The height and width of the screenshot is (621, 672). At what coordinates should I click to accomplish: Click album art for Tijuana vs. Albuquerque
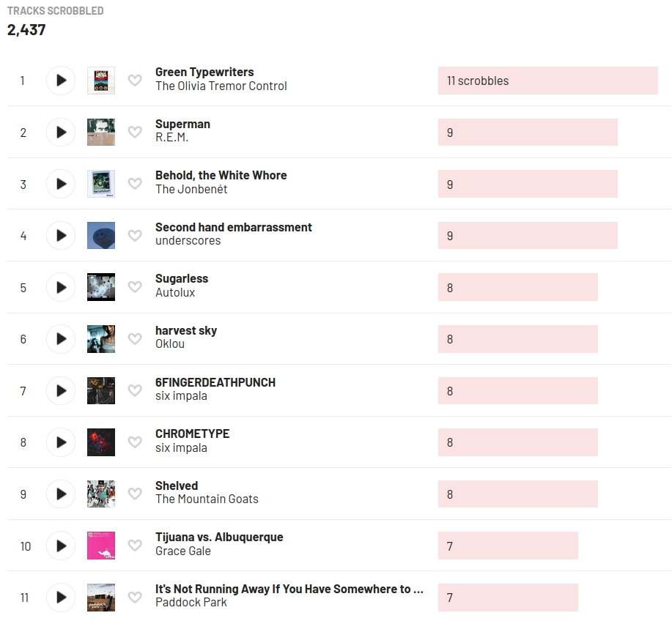click(101, 546)
